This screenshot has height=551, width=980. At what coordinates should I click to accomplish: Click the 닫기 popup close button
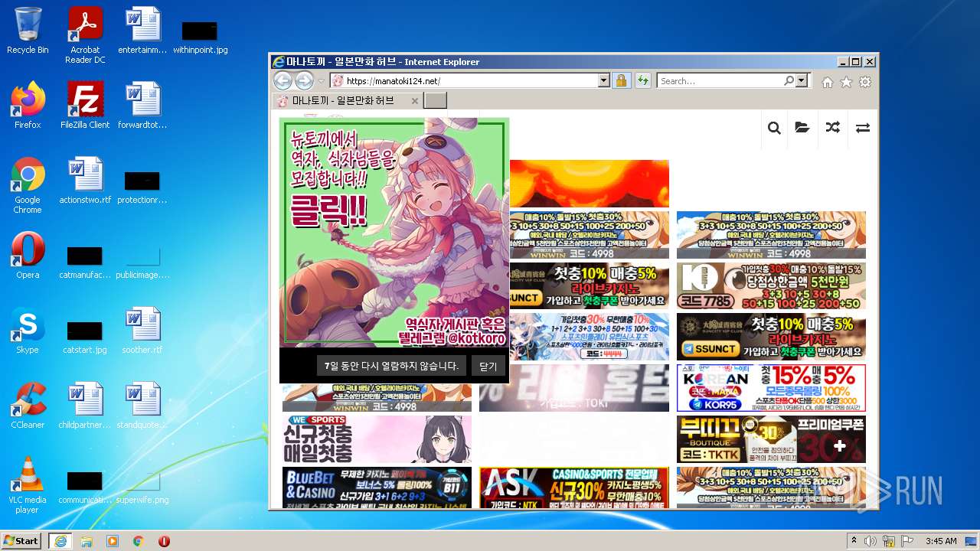coord(488,366)
